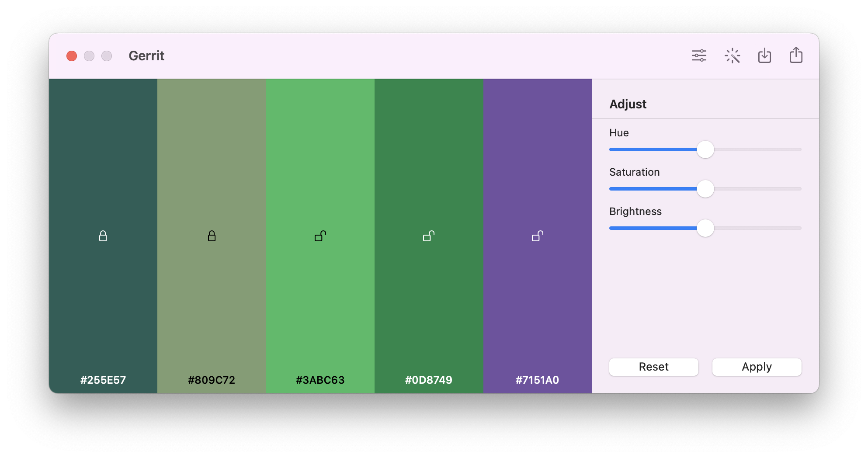The height and width of the screenshot is (458, 868).
Task: Open the adjust sliders panel icon
Action: [699, 56]
